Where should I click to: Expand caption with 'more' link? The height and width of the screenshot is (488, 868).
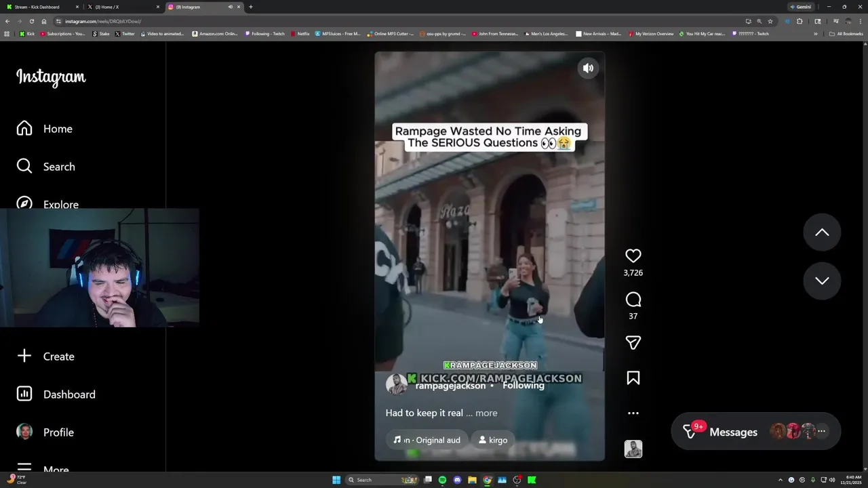coord(486,413)
